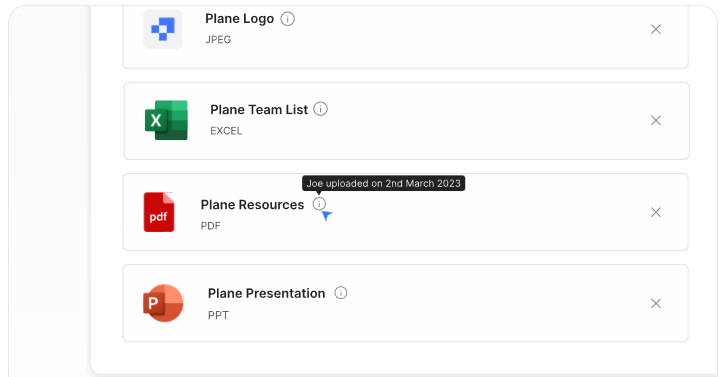Viewport: 726px width, 377px height.
Task: Select the JPEG file type label
Action: 218,39
